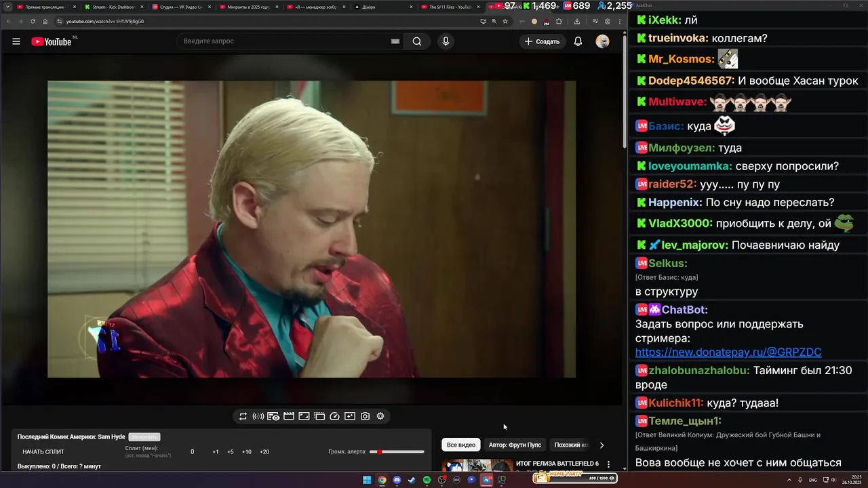Click the split minutes value 0
This screenshot has width=868, height=488.
coord(192,452)
